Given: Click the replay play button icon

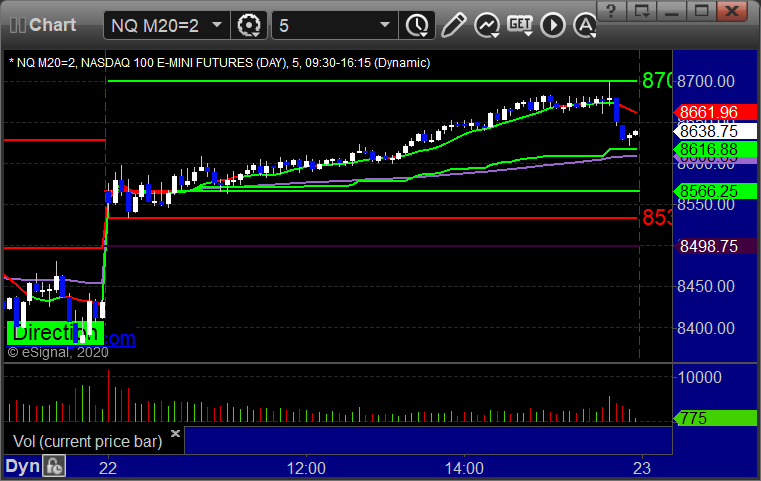Looking at the screenshot, I should 553,25.
